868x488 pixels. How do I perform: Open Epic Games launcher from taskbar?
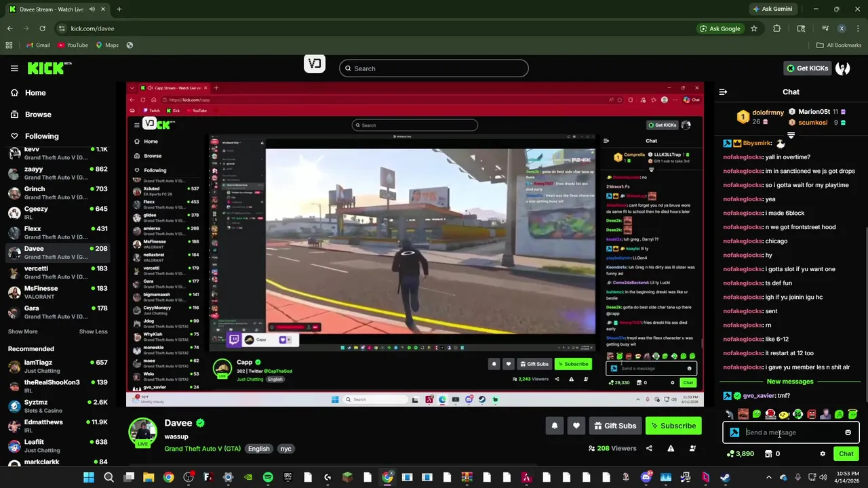coord(288,477)
